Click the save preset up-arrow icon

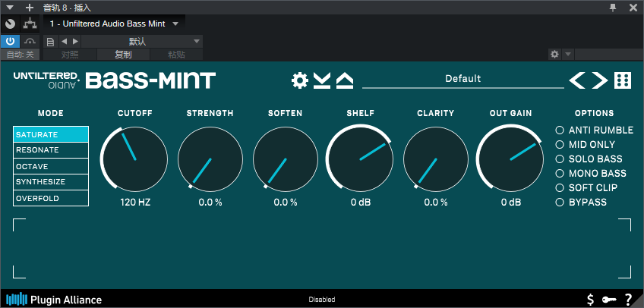(x=345, y=80)
